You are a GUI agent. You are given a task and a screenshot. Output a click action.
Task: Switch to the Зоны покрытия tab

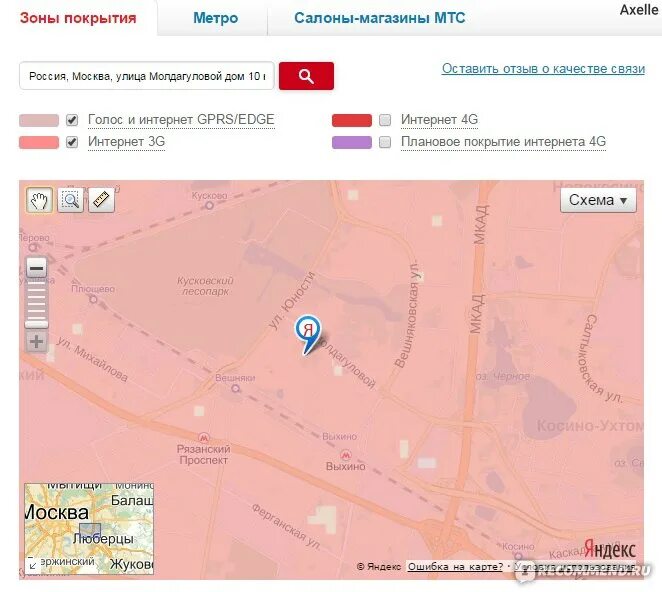point(78,18)
